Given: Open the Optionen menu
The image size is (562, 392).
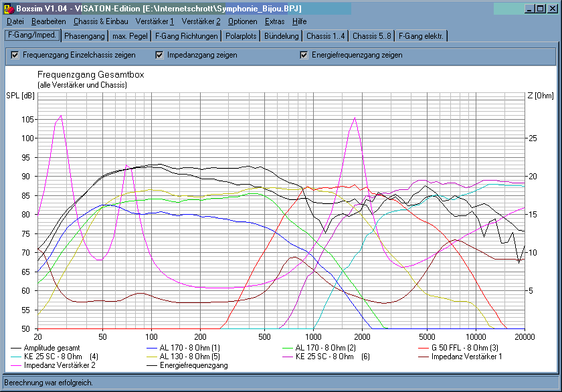Looking at the screenshot, I should 243,21.
